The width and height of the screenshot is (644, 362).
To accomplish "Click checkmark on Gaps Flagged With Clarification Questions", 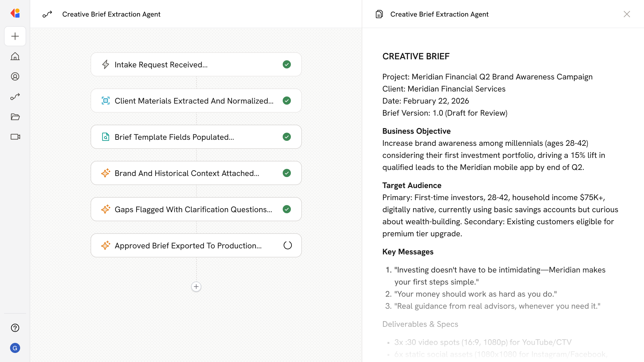I will [287, 209].
